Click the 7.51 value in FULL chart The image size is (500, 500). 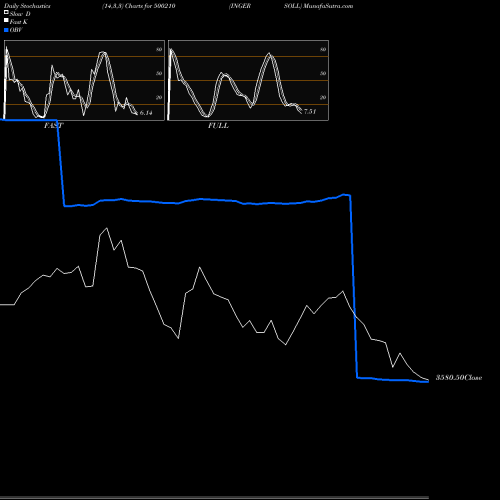click(310, 111)
